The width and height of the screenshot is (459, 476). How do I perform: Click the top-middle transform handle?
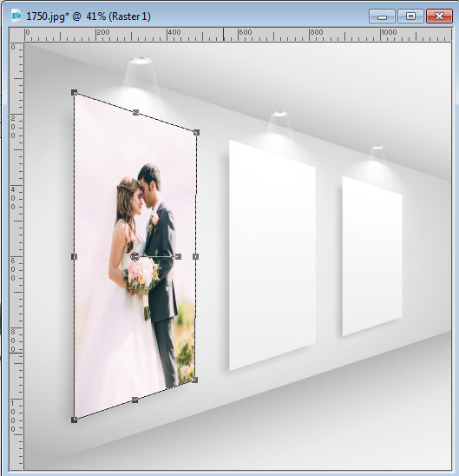(136, 113)
